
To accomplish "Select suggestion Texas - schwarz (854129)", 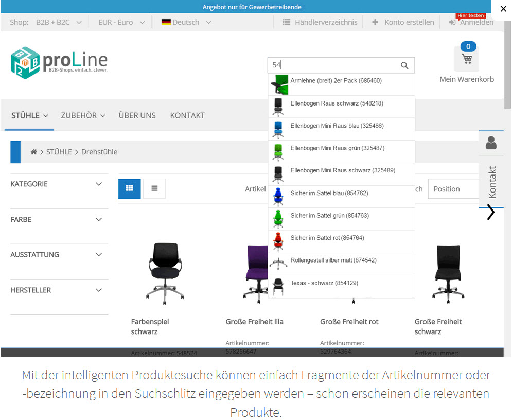I will coord(341,286).
